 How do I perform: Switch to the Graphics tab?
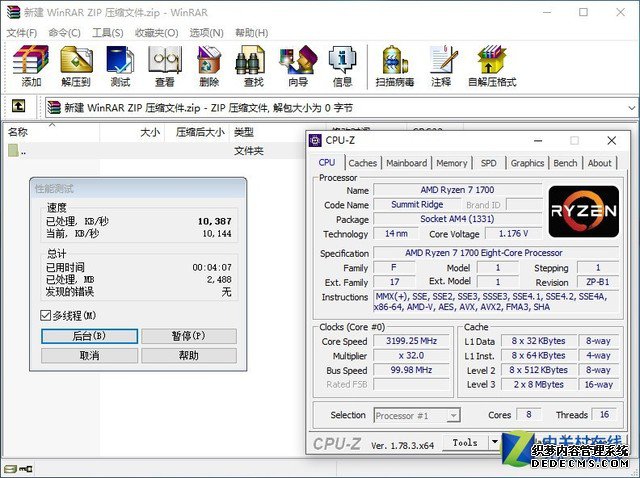(x=527, y=163)
